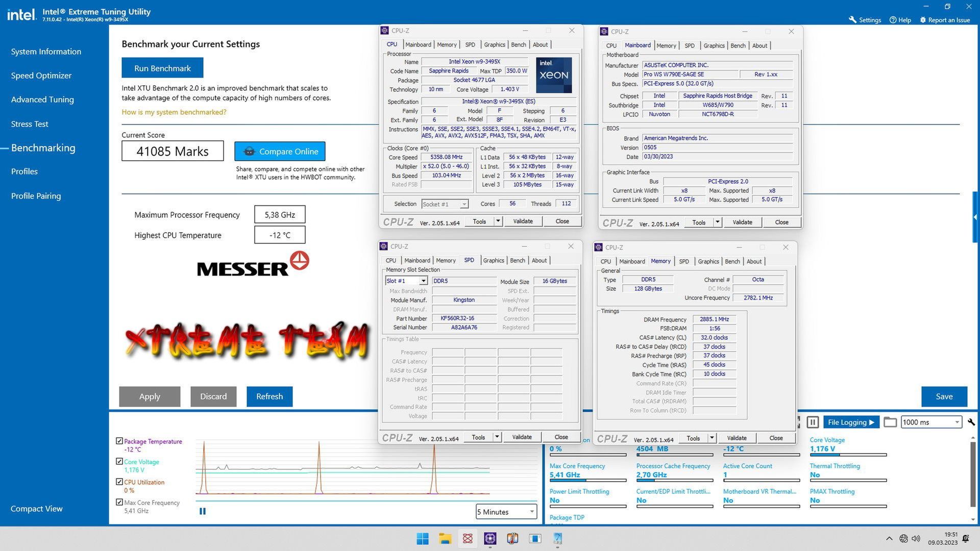980x551 pixels.
Task: Open the notification bell in the tray
Action: point(966,538)
